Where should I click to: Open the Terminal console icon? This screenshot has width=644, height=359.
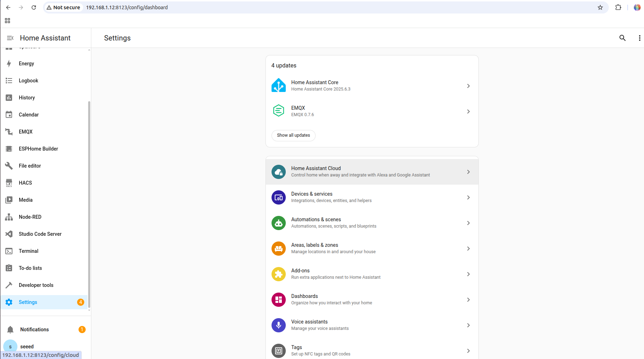9,251
